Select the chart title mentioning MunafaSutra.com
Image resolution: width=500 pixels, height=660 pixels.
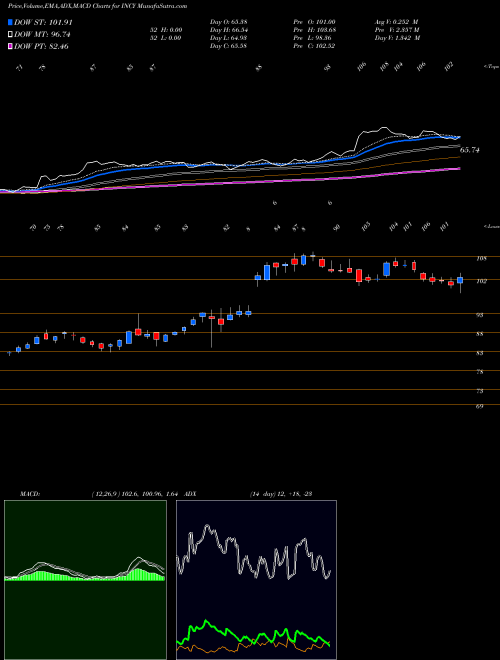(x=97, y=6)
